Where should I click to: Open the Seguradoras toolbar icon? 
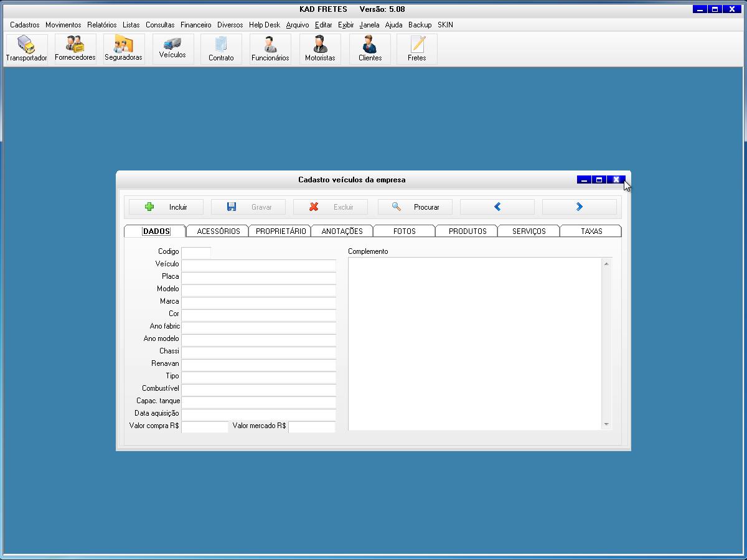(123, 49)
